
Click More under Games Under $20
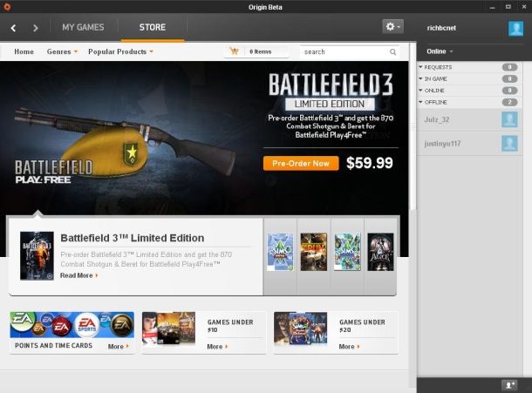[349, 347]
